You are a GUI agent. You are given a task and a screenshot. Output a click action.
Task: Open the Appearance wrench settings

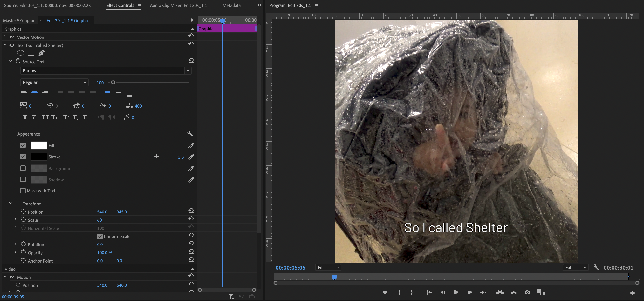coord(190,134)
